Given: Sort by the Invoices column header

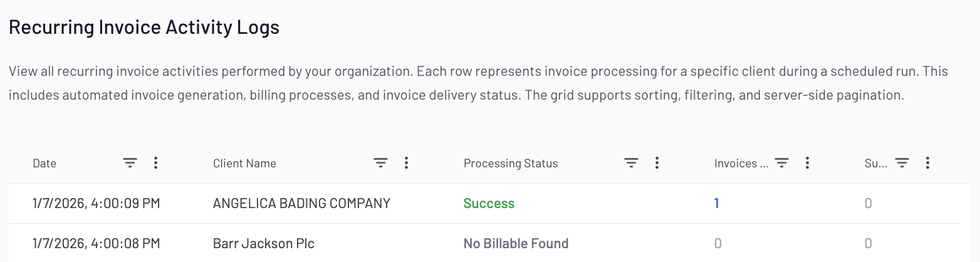Looking at the screenshot, I should pyautogui.click(x=741, y=164).
